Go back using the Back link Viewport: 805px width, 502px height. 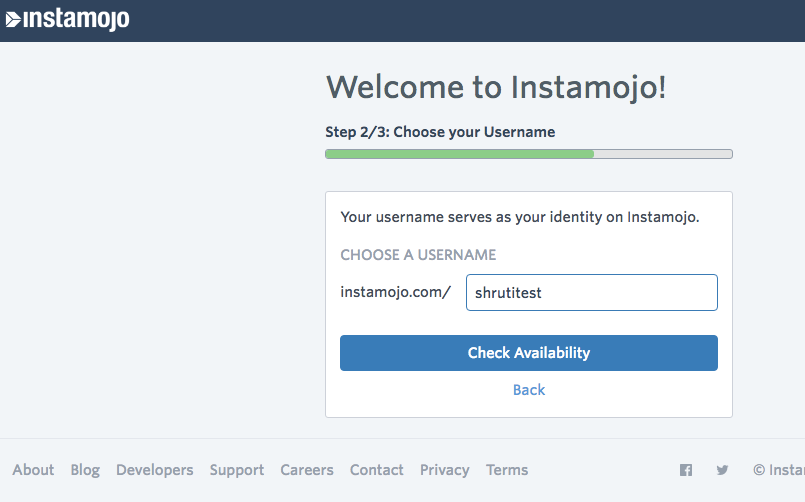point(529,390)
